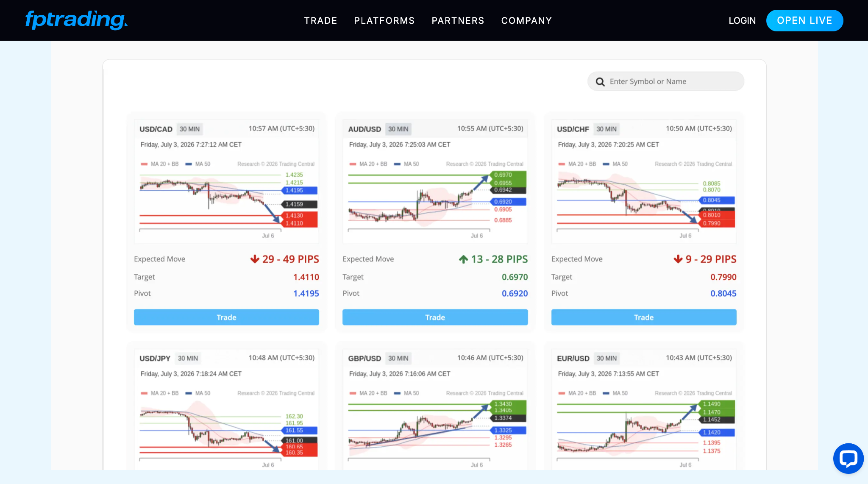Click the 29 - 49 PIPS expected move
This screenshot has height=484, width=868.
pyautogui.click(x=291, y=259)
